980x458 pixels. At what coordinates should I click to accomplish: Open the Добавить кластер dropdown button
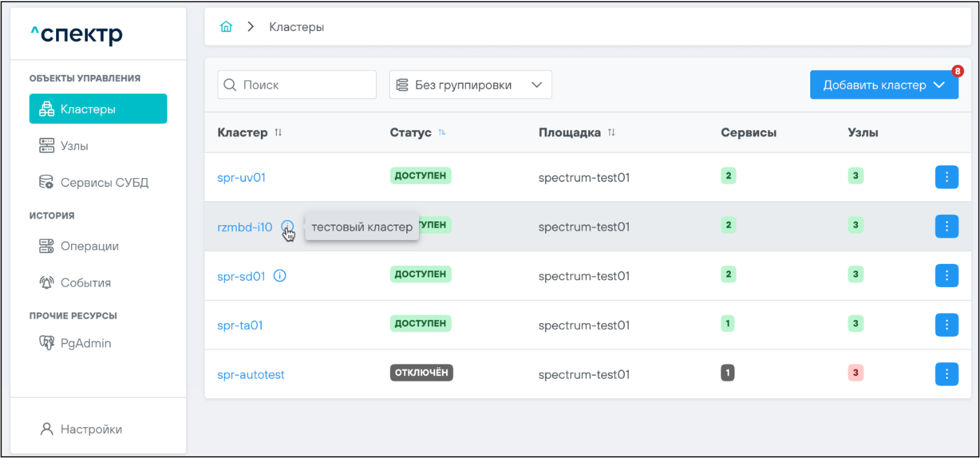[x=883, y=85]
